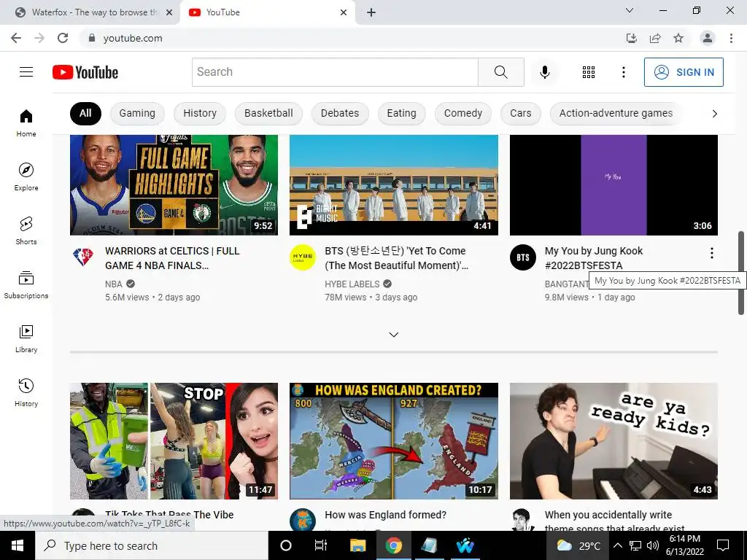
Task: Open more options for My You video
Action: click(x=712, y=253)
